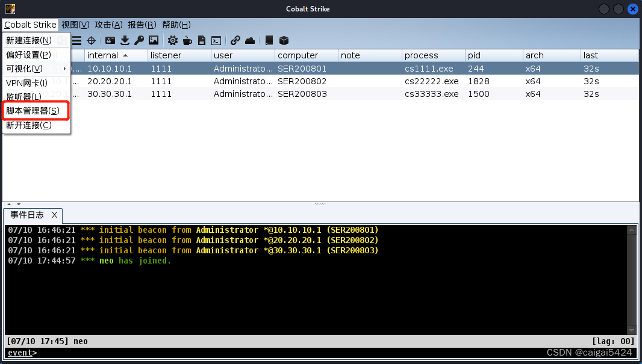Viewport: 642px width, 364px height.
Task: Open keystrokes key icon
Action: click(139, 40)
